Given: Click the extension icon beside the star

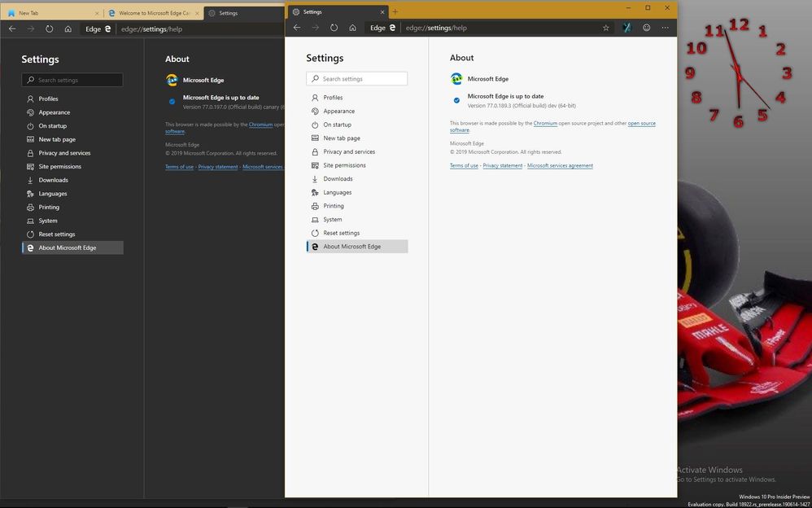Looking at the screenshot, I should click(626, 28).
